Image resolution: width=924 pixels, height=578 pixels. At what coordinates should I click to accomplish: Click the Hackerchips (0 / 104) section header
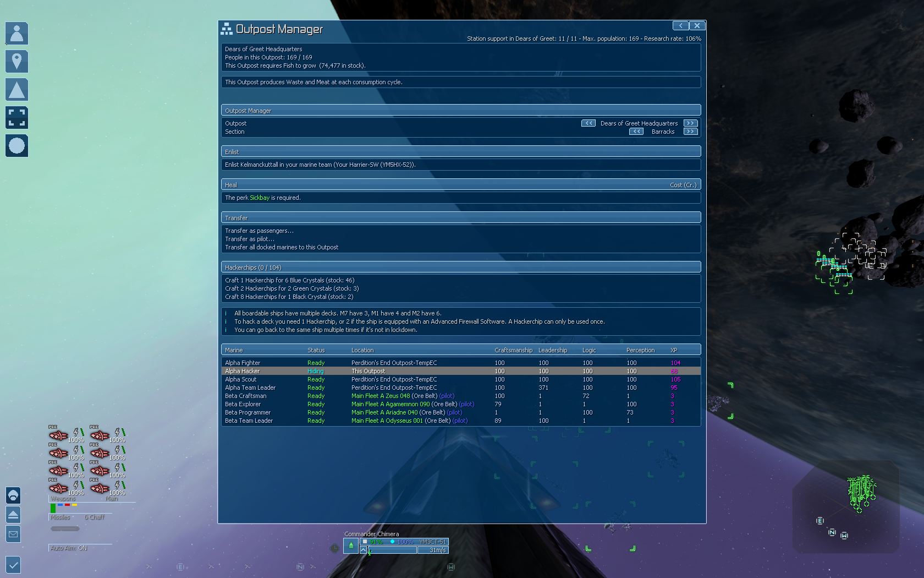[461, 267]
